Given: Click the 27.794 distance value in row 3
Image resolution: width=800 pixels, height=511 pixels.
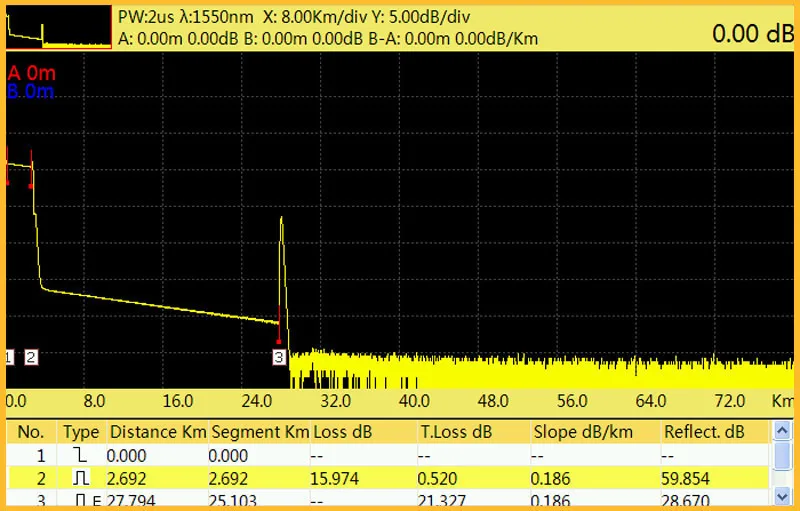Looking at the screenshot, I should [131, 500].
